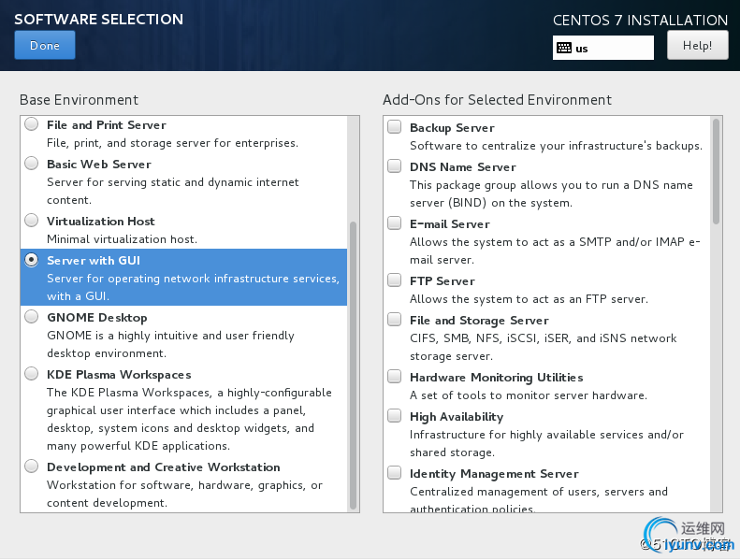Tick the E-mail Server checkbox
This screenshot has width=740, height=560.
(395, 223)
